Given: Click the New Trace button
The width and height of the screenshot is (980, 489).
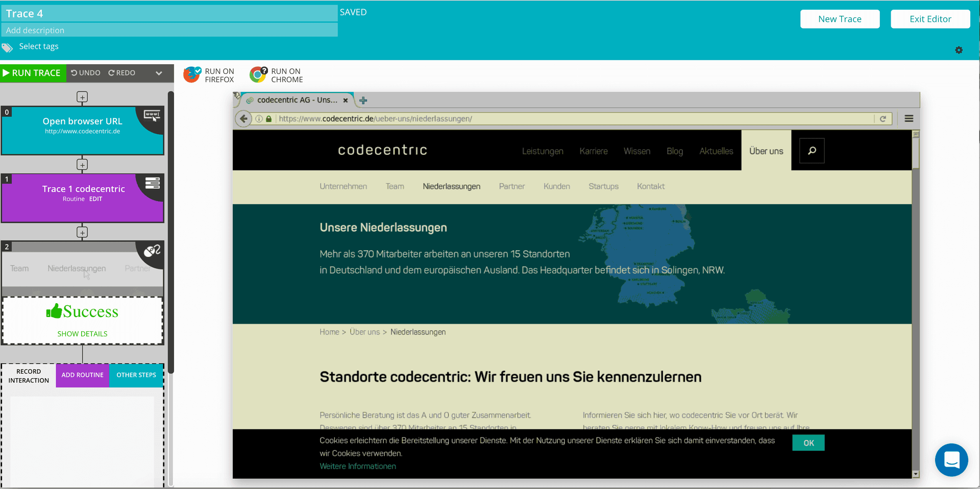Looking at the screenshot, I should [840, 19].
